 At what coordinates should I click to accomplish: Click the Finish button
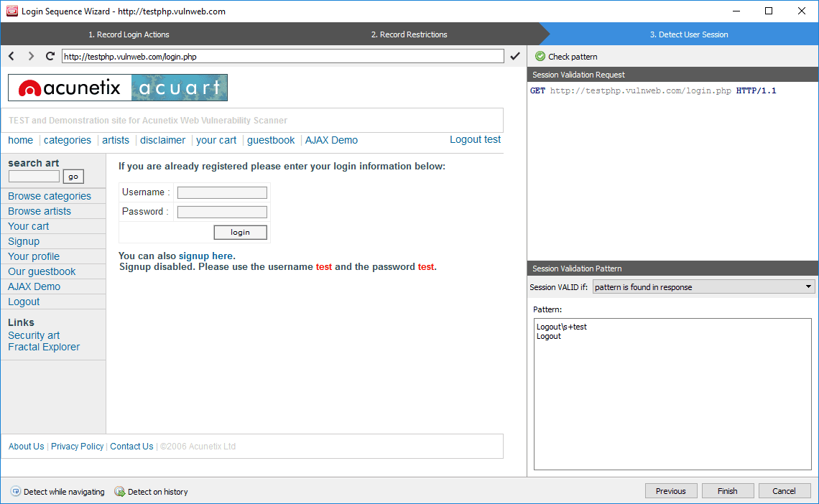(728, 491)
